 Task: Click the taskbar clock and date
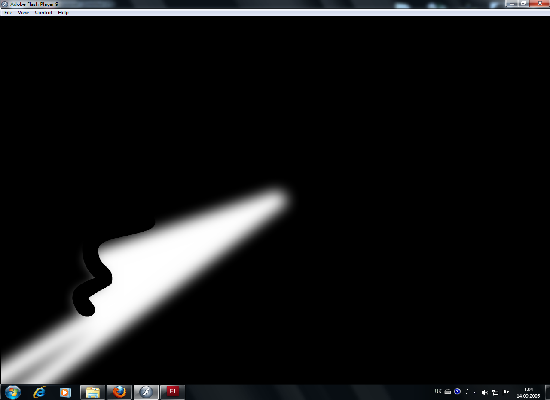pos(528,393)
